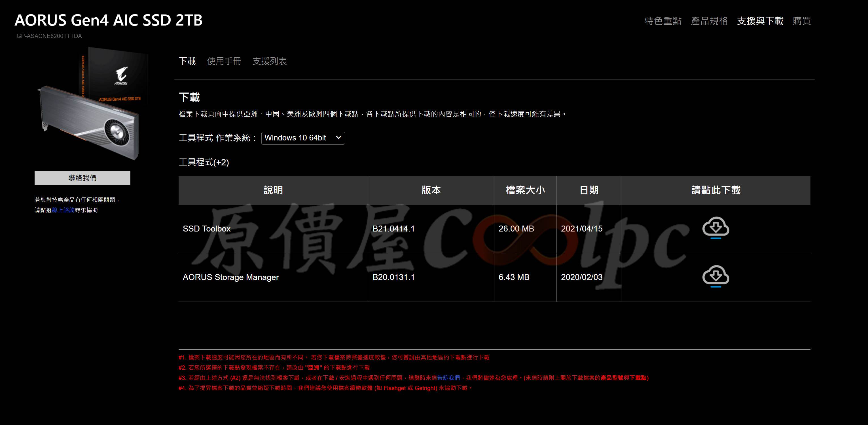The width and height of the screenshot is (868, 425).
Task: Select the 下載 tab
Action: [x=187, y=61]
